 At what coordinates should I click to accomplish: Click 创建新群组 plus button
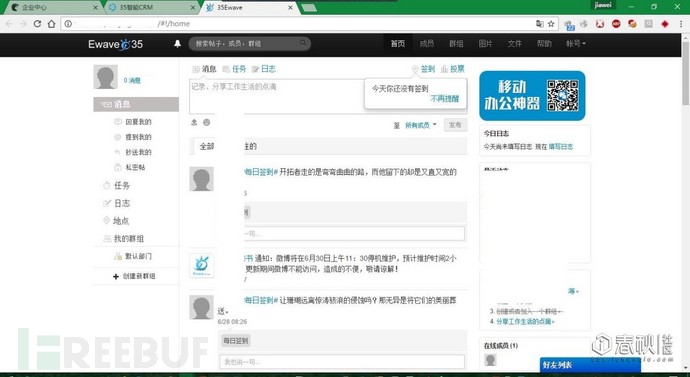[x=134, y=276]
